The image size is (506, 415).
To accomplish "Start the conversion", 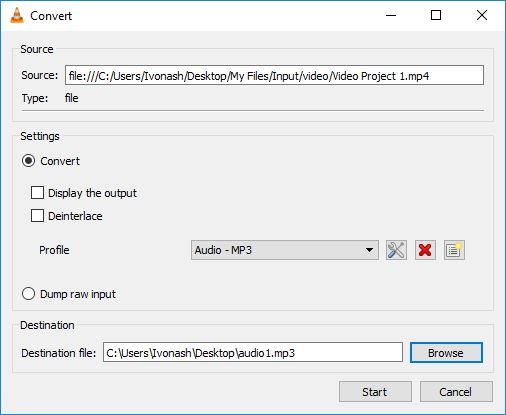I will pos(375,392).
